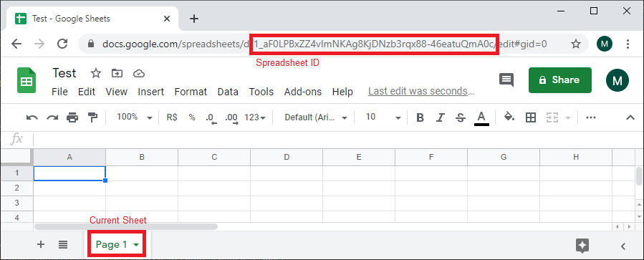Open the Format menu
This screenshot has width=644, height=260.
coord(191,92)
